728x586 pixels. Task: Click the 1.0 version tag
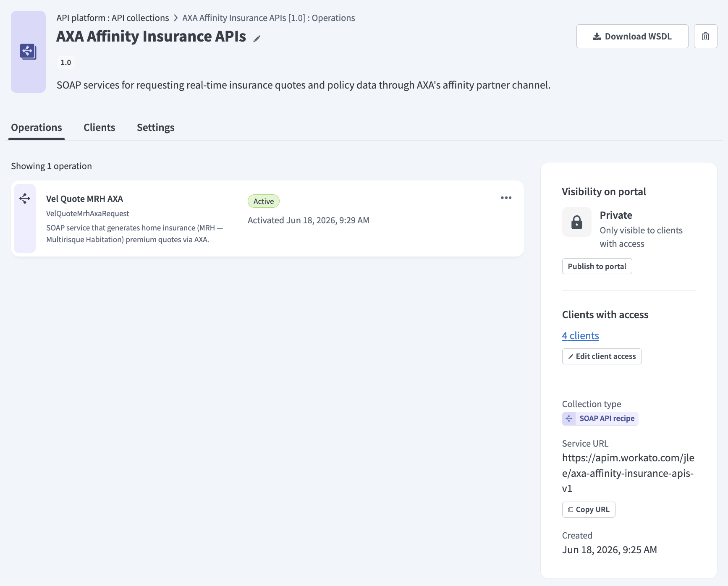pos(66,63)
